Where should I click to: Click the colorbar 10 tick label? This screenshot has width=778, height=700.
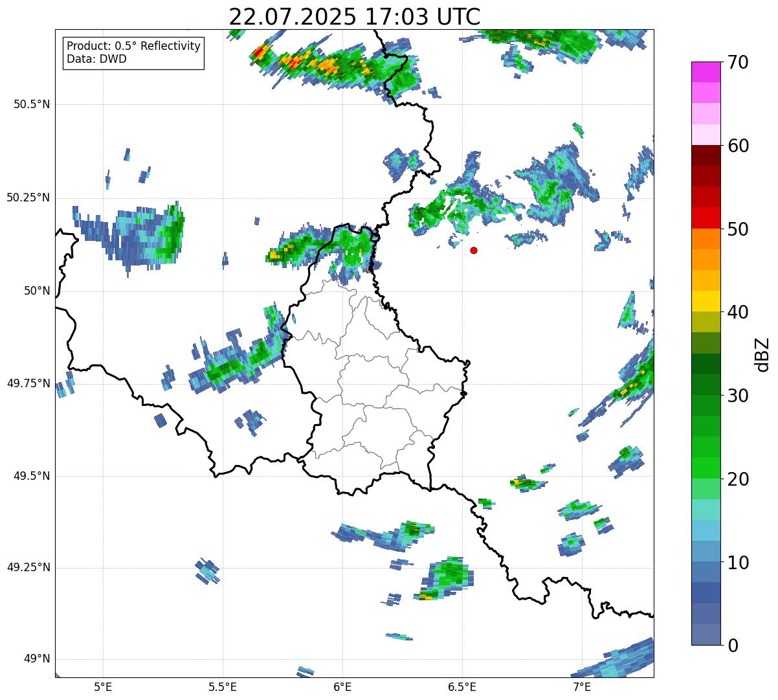[738, 563]
